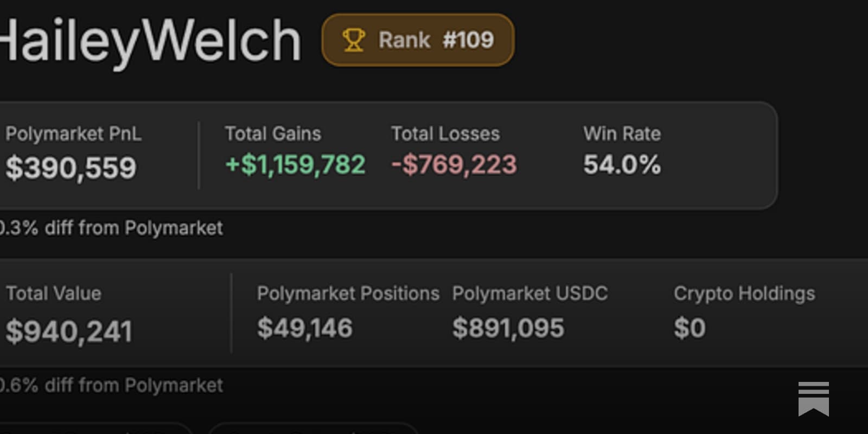Select the Crypto Holdings $0 entry
Viewport: 868px width, 434px height.
[689, 328]
